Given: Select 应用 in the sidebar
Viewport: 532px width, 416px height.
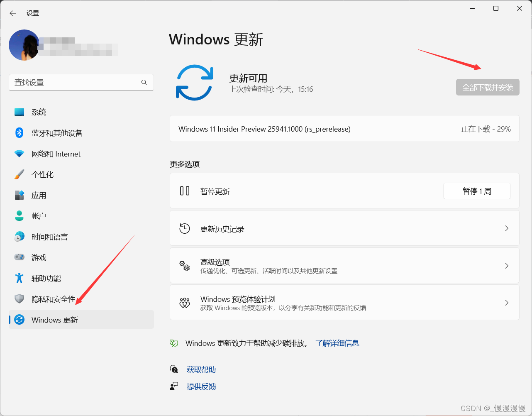Looking at the screenshot, I should (x=81, y=195).
